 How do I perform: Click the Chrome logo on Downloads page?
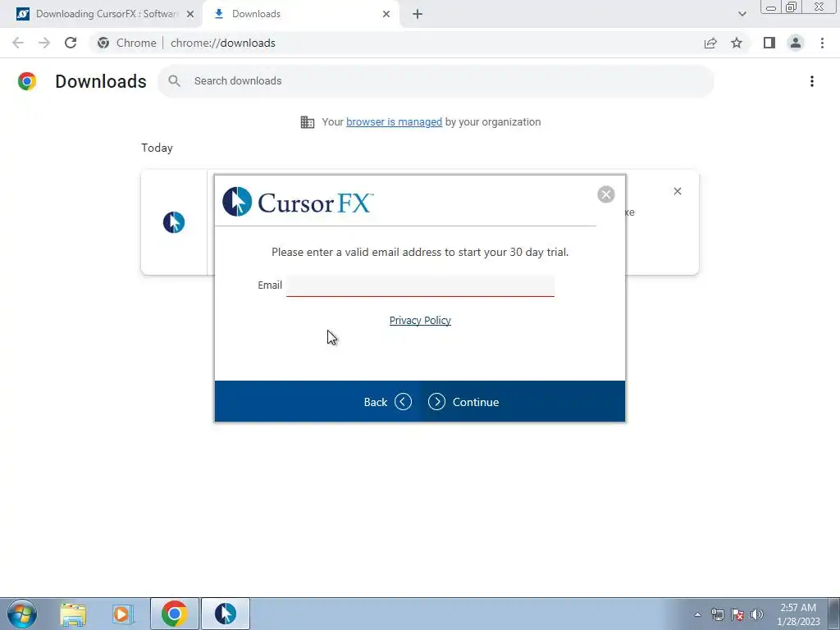click(27, 81)
